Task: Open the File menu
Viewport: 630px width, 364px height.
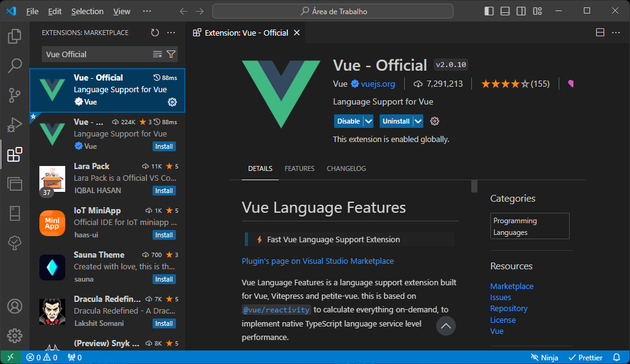Action: [32, 11]
